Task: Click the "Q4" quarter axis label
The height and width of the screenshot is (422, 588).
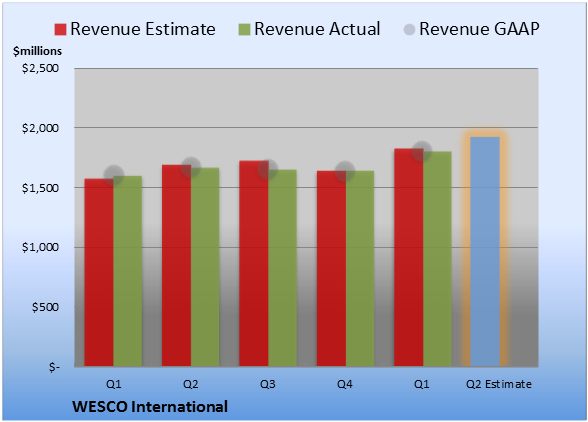Action: [345, 384]
